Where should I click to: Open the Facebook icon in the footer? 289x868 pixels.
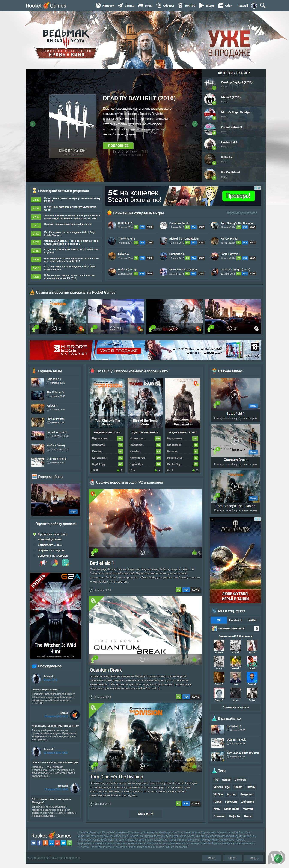click(x=39, y=843)
